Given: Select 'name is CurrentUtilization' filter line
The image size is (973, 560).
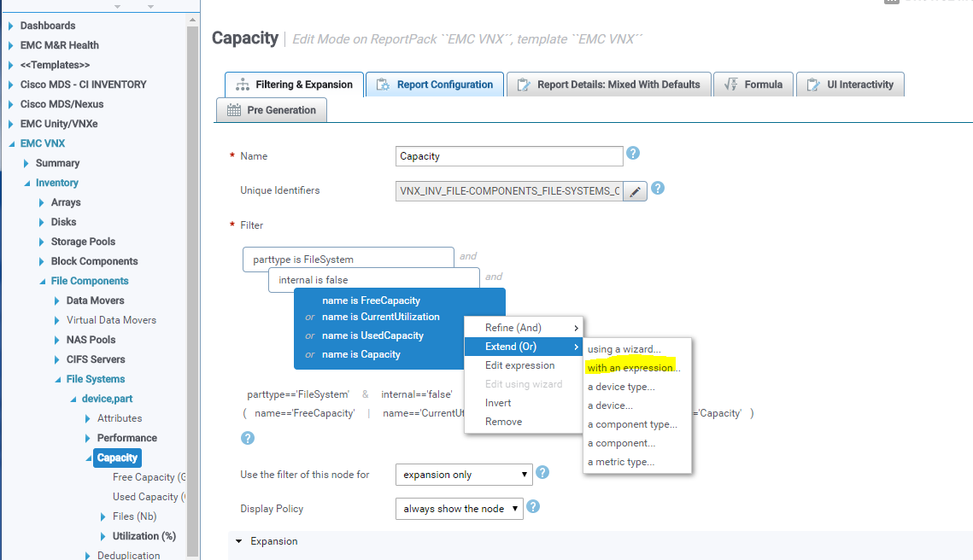Looking at the screenshot, I should (x=380, y=317).
